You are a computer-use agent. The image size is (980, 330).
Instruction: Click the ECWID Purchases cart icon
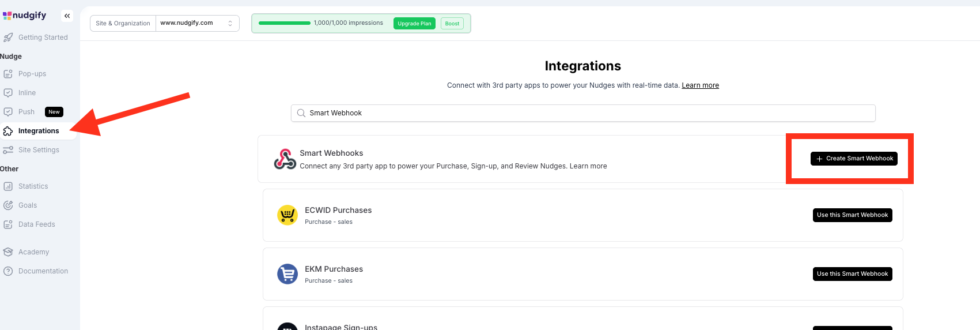287,215
